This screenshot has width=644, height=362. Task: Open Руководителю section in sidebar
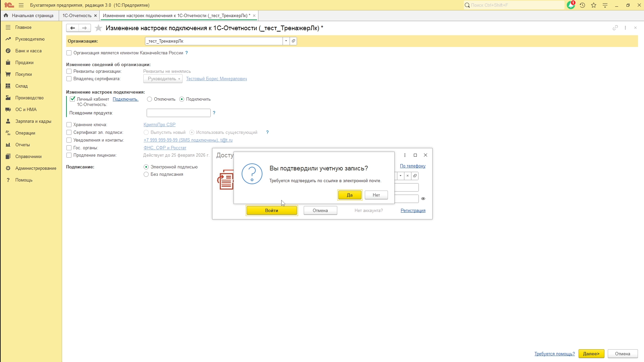[x=31, y=39]
